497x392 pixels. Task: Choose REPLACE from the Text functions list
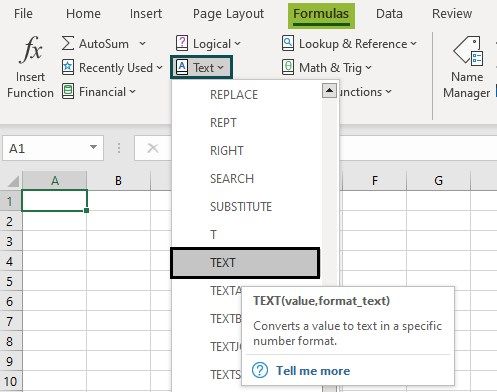(x=247, y=95)
